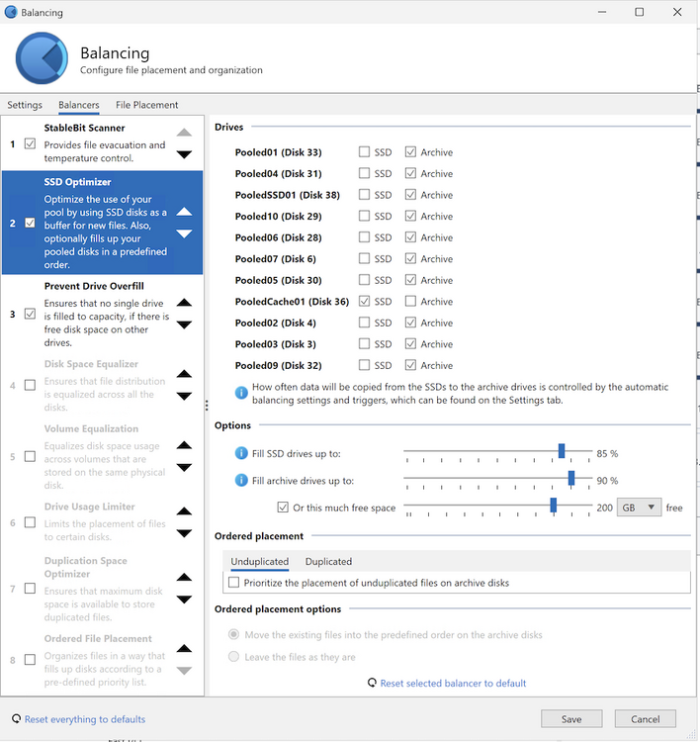700x742 pixels.
Task: Click the 200 free space value field
Action: pyautogui.click(x=604, y=508)
